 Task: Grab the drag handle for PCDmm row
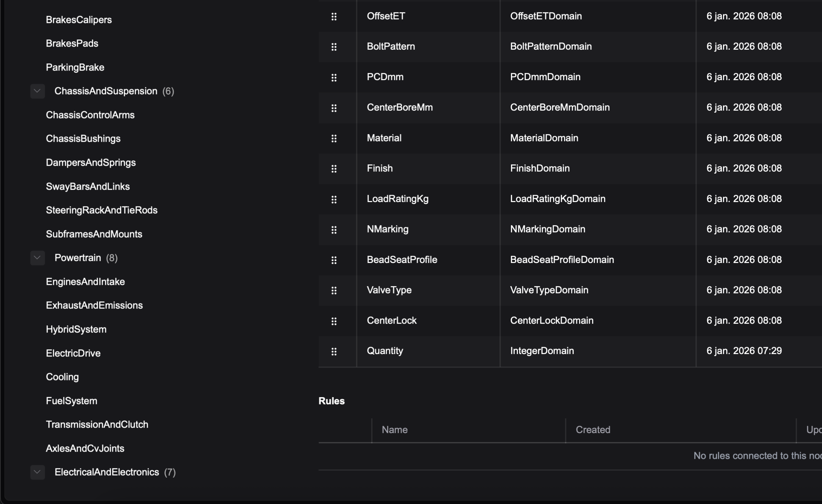(x=334, y=77)
